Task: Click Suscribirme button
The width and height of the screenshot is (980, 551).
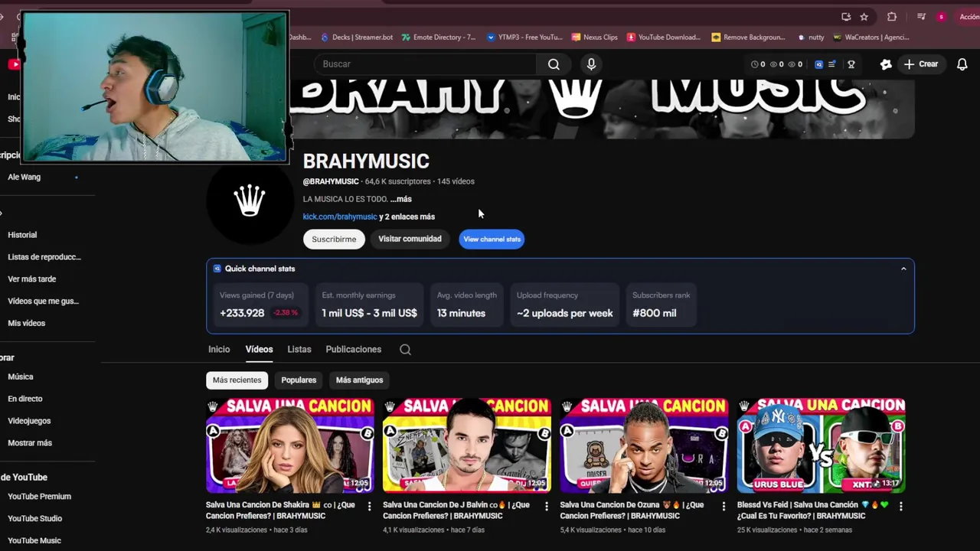Action: pos(334,239)
